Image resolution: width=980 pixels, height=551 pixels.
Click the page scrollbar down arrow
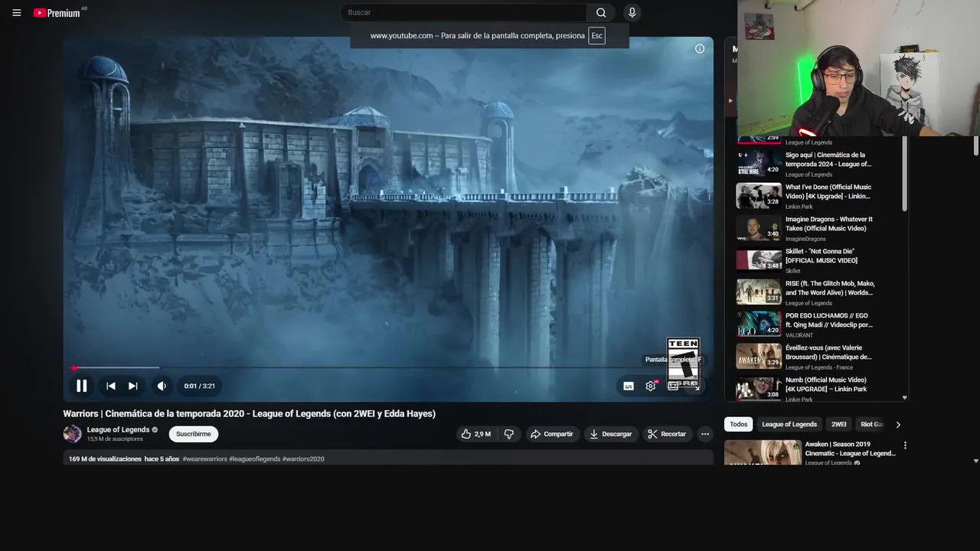(x=975, y=461)
